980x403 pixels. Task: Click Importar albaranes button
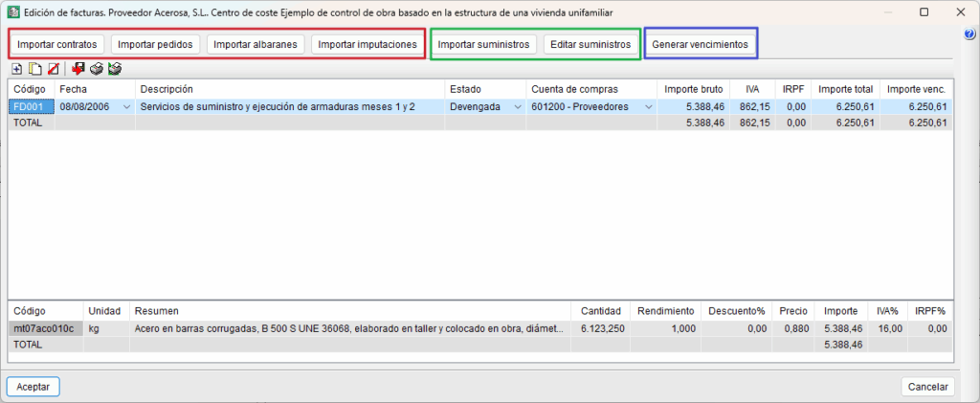[256, 44]
